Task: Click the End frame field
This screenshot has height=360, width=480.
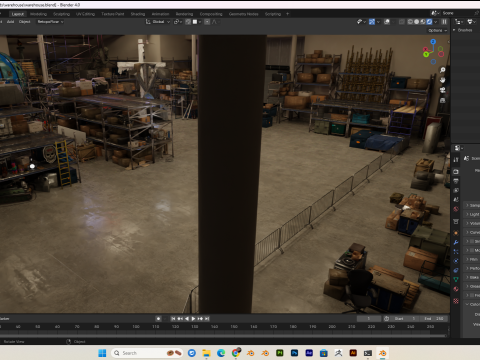Action: (x=433, y=319)
